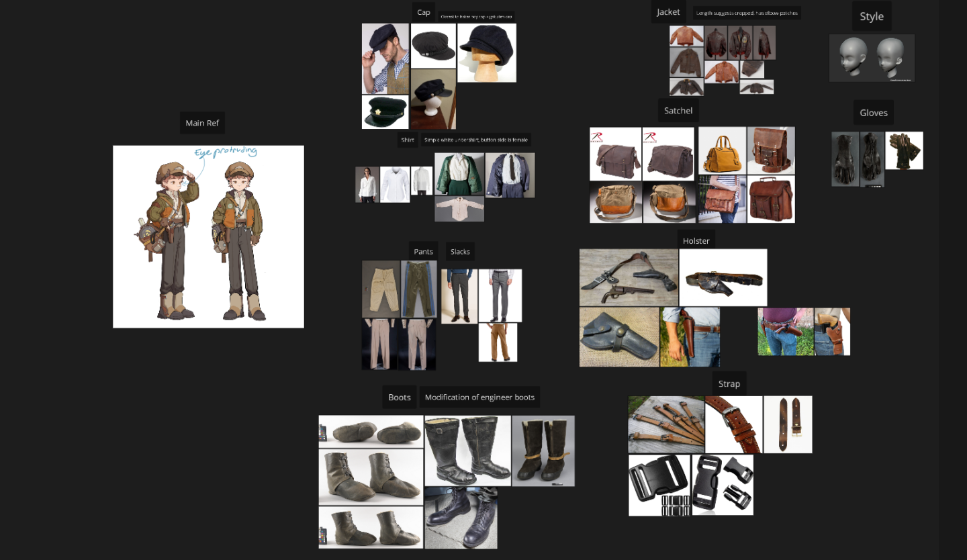This screenshot has height=560, width=967.
Task: Select the brown boots with yellow straps image
Action: tap(543, 451)
